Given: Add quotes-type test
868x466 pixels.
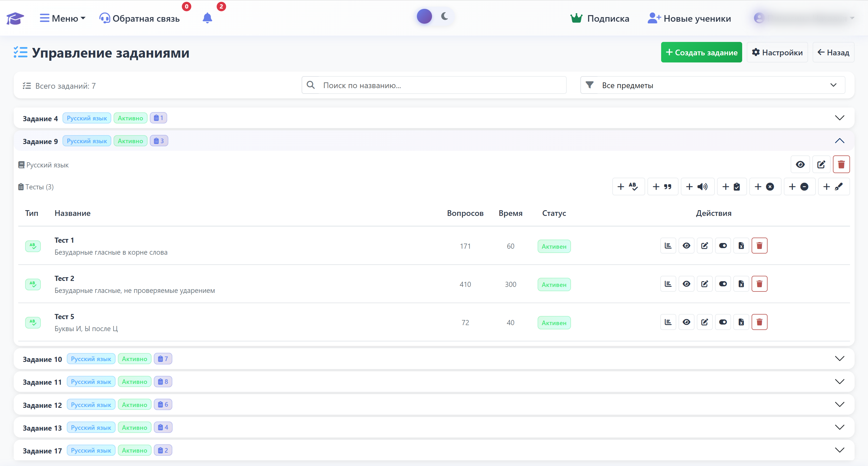Looking at the screenshot, I should 663,187.
